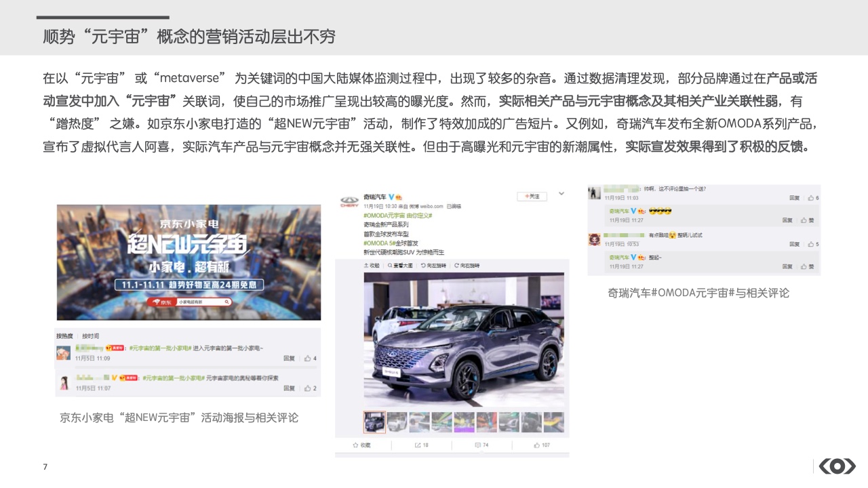This screenshot has width=868, height=488.
Task: Click the page number 7
Action: [x=45, y=467]
